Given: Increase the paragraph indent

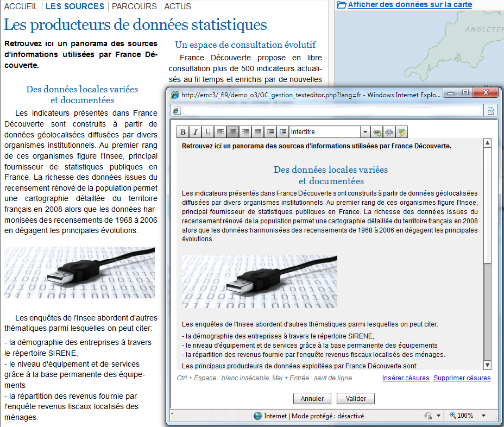Looking at the screenshot, I should 270,132.
